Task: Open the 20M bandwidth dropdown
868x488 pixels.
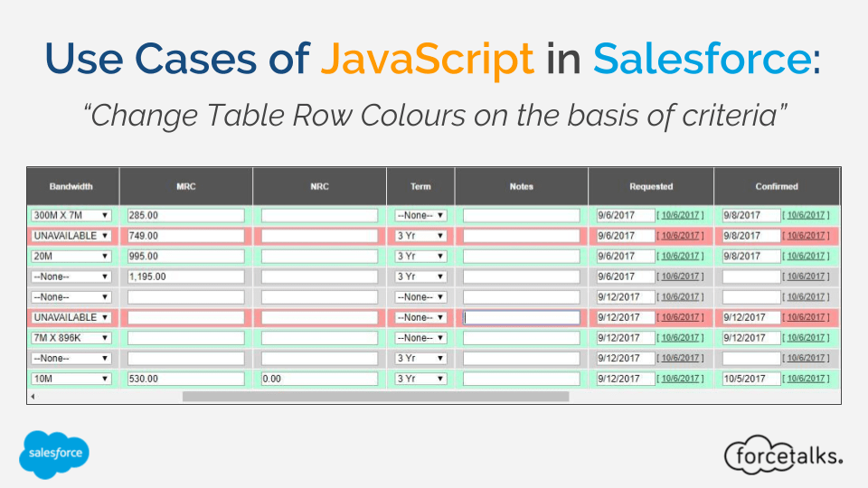Action: (x=71, y=256)
